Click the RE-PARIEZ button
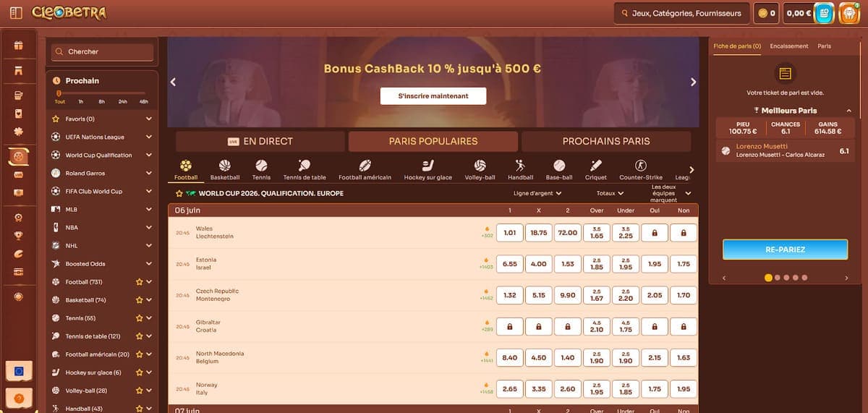Image resolution: width=868 pixels, height=413 pixels. pos(785,250)
